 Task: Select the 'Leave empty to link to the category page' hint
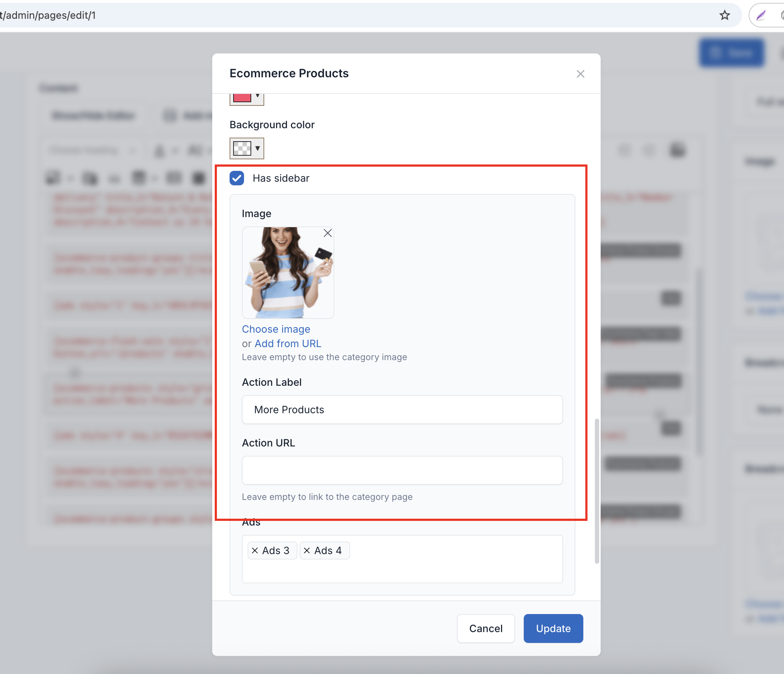tap(327, 496)
